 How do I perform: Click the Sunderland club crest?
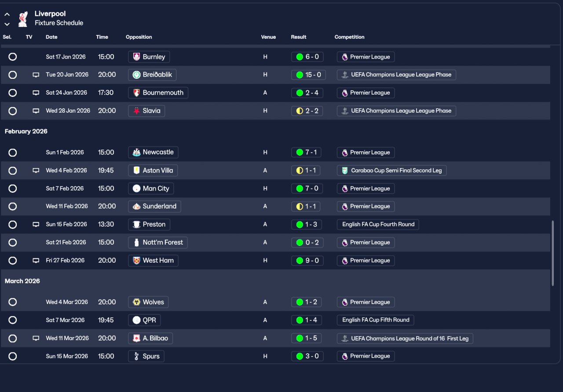tap(136, 206)
